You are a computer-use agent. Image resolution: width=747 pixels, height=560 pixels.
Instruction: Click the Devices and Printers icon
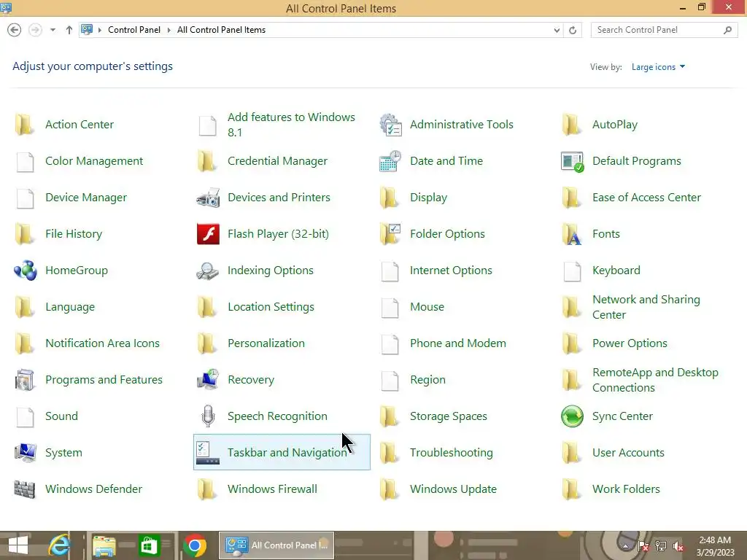coord(208,198)
